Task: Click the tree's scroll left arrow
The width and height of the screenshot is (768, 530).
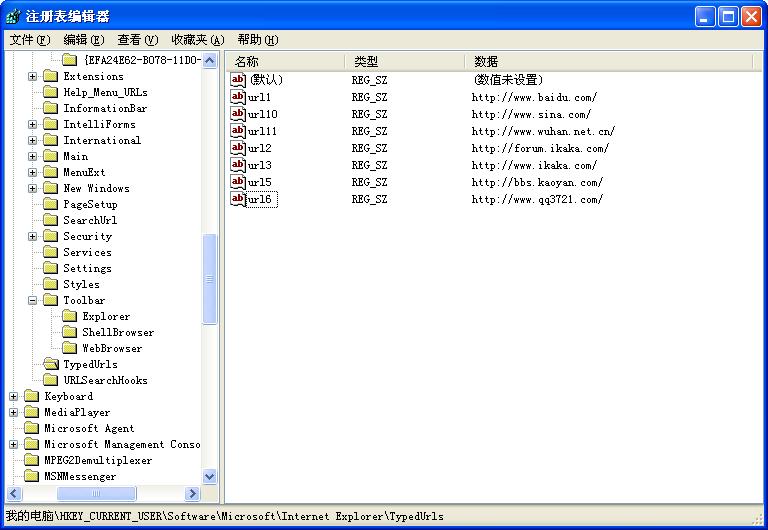Action: point(14,493)
